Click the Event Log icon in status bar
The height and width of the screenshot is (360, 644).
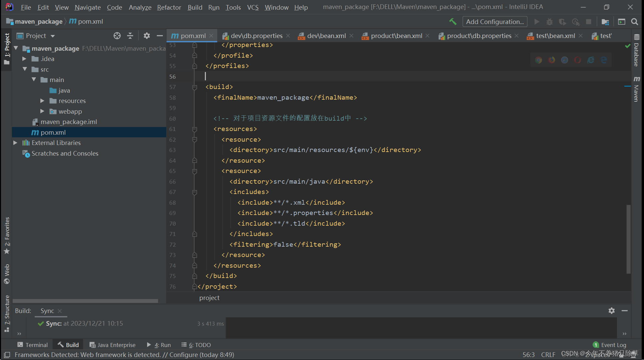tap(597, 345)
